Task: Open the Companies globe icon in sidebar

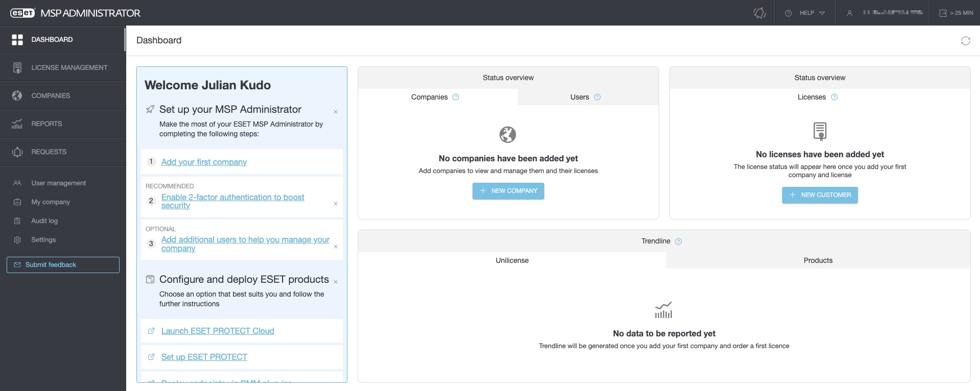Action: (17, 95)
